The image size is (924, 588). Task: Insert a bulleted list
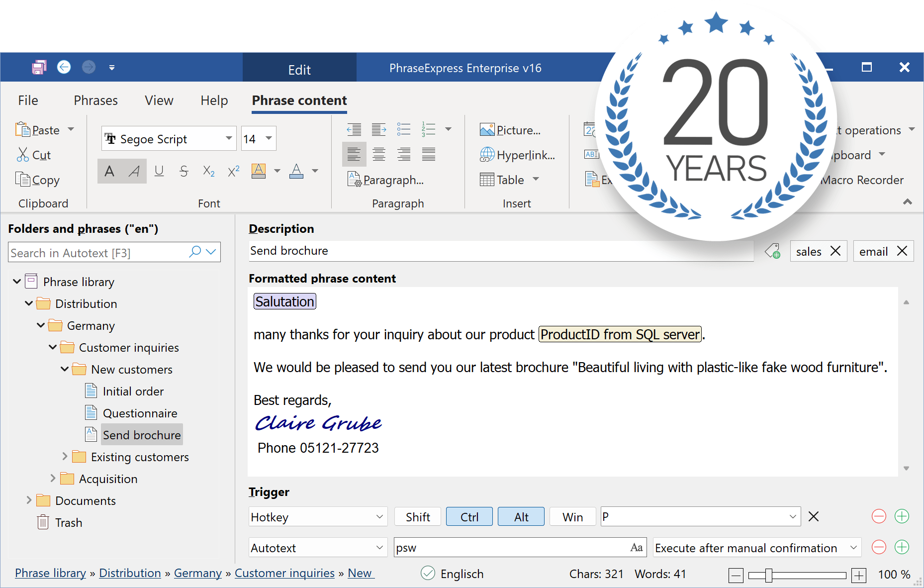pyautogui.click(x=403, y=130)
